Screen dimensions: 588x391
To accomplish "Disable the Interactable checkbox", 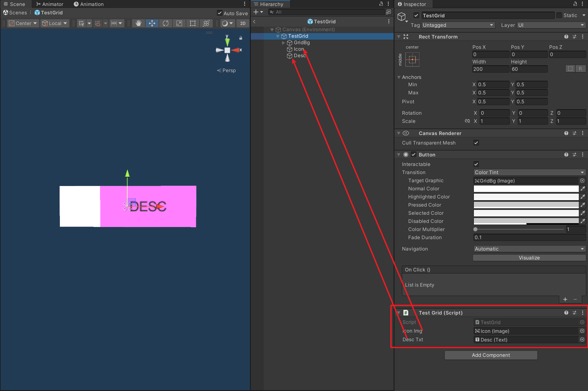I will tap(476, 164).
